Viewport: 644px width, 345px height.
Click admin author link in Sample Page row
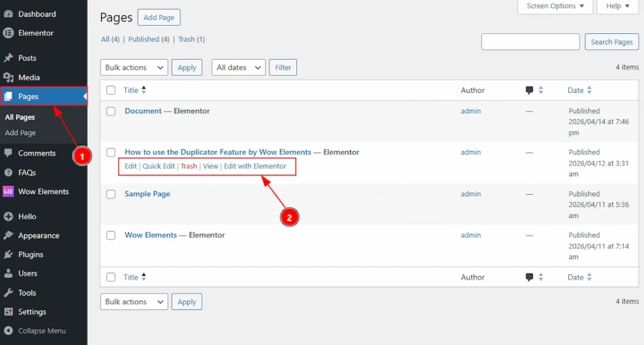tap(470, 194)
